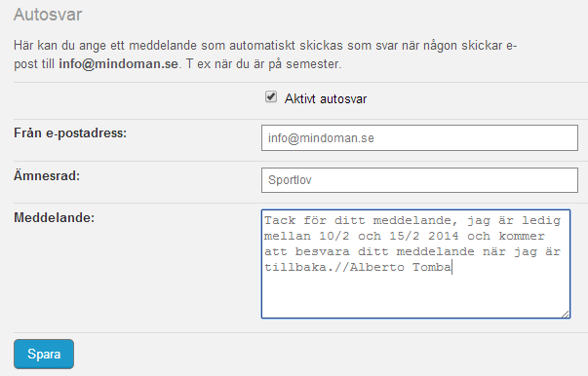The image size is (588, 376).
Task: Click the Aktivt autosvar label text
Action: [326, 98]
